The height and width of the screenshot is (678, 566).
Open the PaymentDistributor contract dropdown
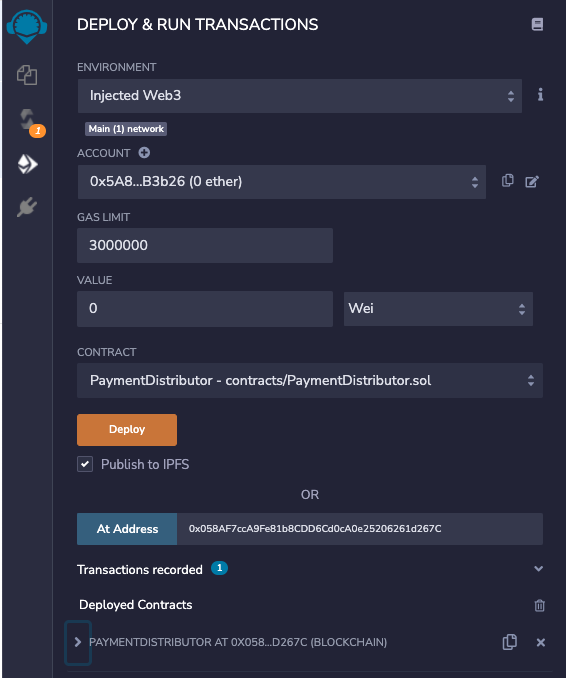(x=310, y=381)
